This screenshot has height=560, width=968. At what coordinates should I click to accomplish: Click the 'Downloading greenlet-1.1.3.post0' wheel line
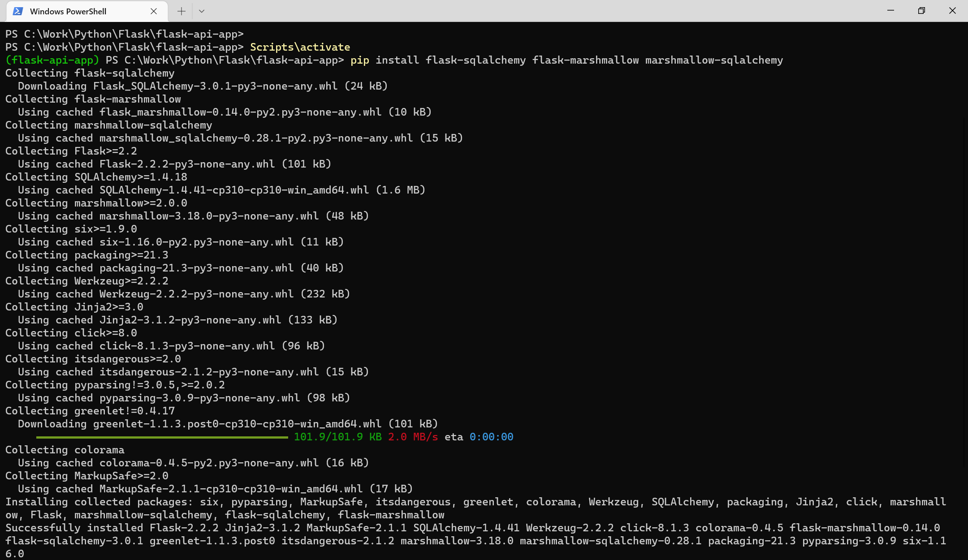[x=228, y=424]
